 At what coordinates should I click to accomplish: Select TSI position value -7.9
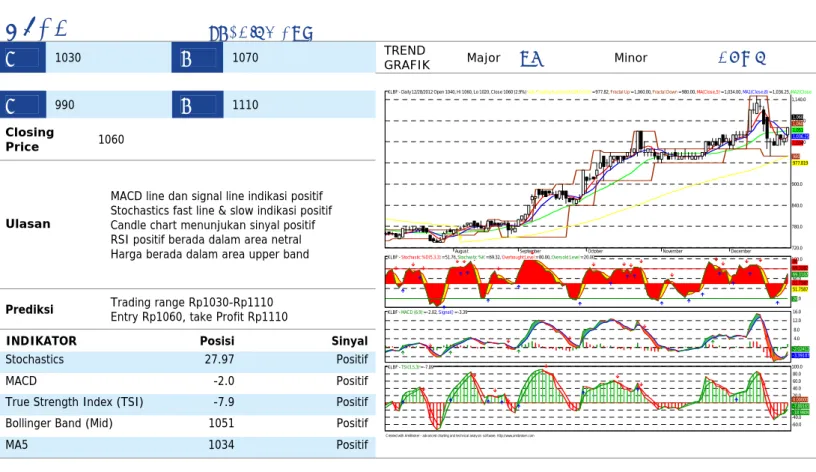pyautogui.click(x=224, y=402)
